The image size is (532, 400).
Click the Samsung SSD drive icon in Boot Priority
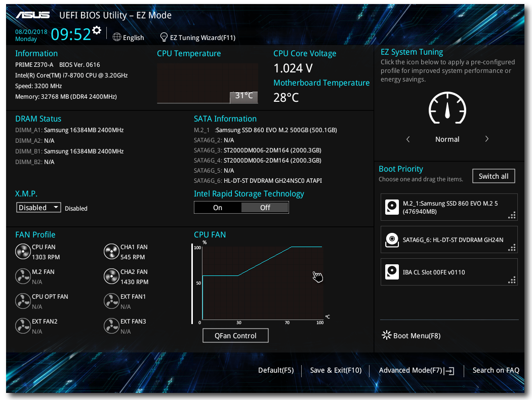coord(392,207)
